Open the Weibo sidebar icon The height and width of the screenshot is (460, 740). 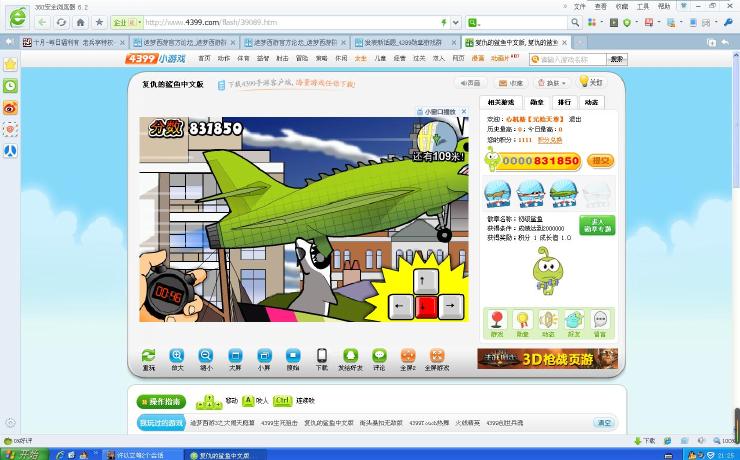[10, 108]
